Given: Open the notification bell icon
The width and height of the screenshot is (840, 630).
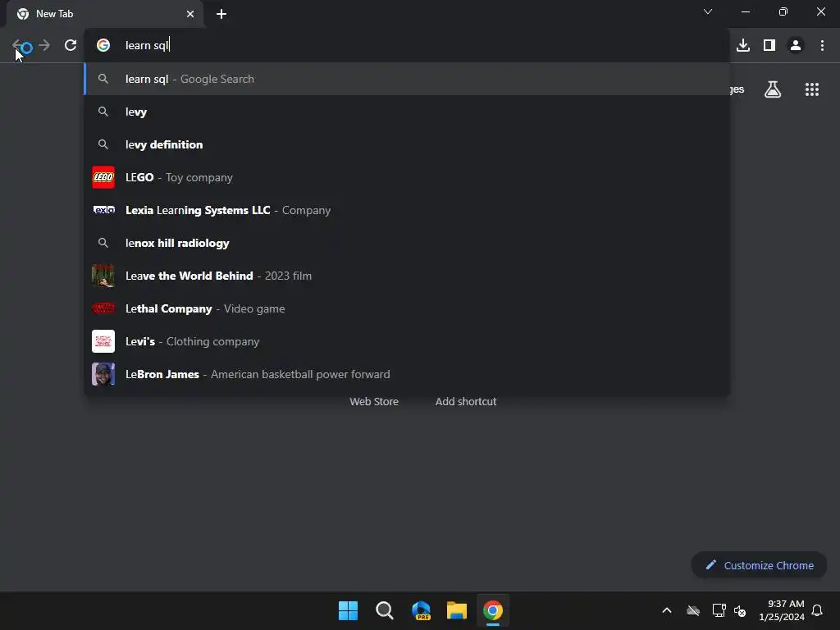Looking at the screenshot, I should coord(817,610).
